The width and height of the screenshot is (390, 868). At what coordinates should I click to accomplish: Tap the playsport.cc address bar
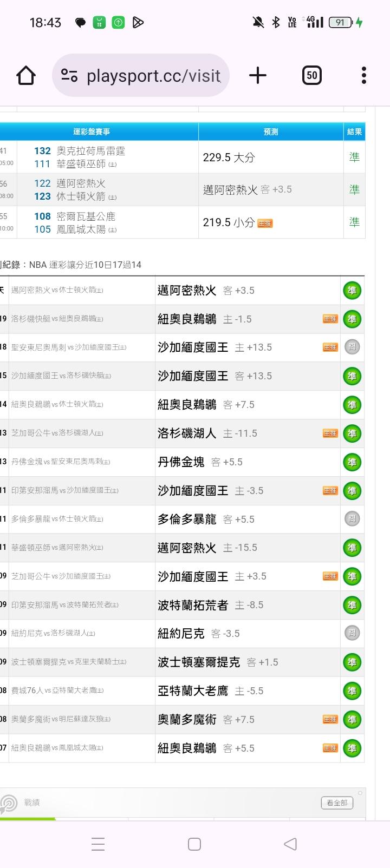[141, 75]
